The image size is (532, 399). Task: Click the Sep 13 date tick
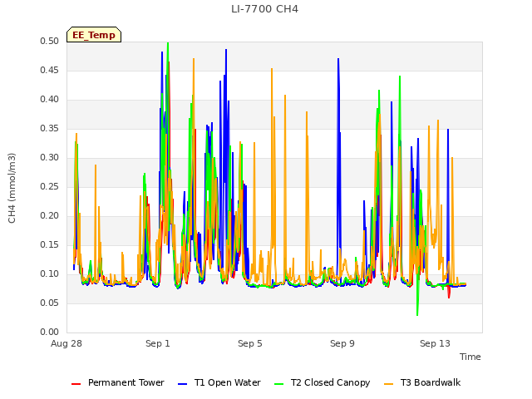pos(435,343)
